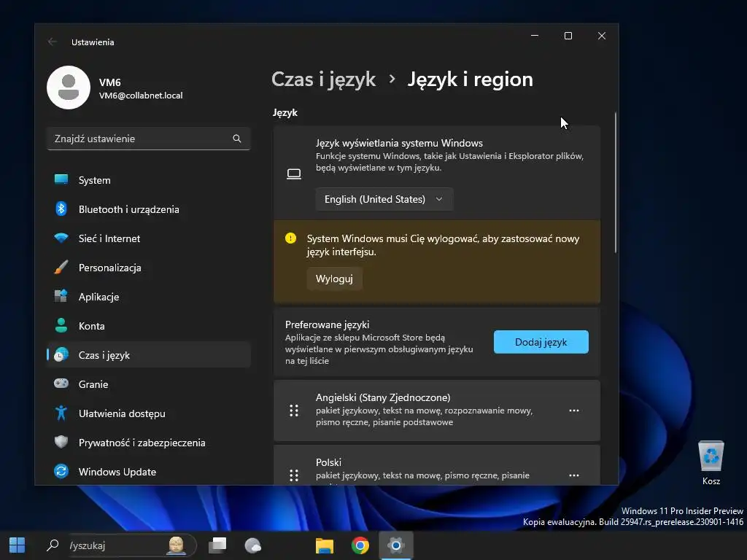Image resolution: width=747 pixels, height=560 pixels.
Task: Click the VM6 user avatar
Action: click(x=69, y=87)
